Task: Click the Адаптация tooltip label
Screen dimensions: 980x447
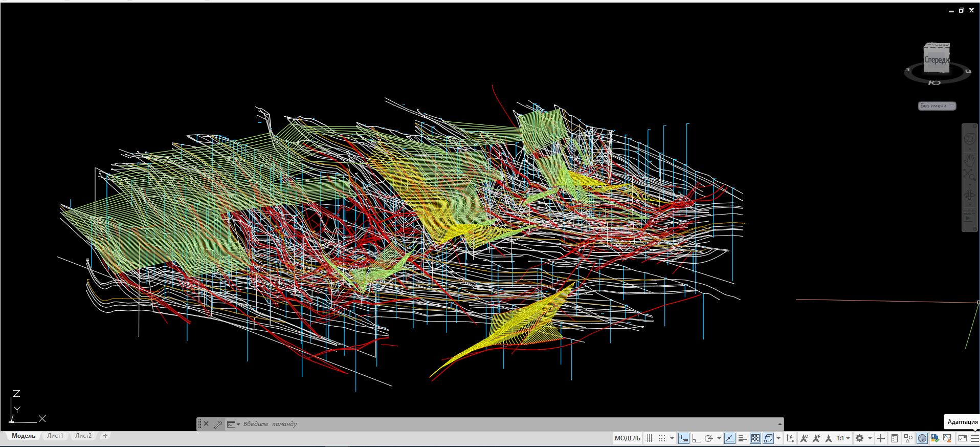Action: point(963,422)
